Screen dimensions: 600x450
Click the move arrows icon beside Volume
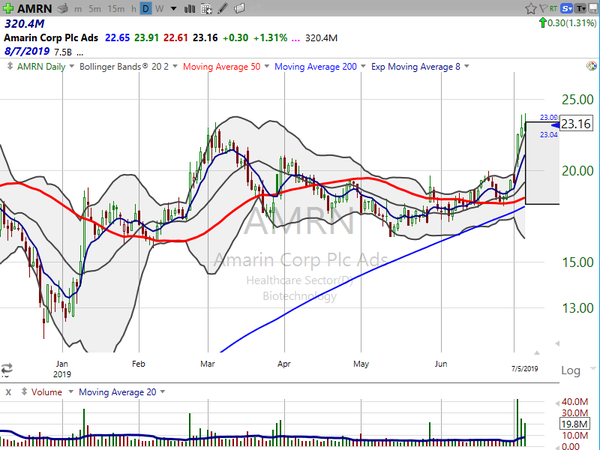[x=24, y=392]
